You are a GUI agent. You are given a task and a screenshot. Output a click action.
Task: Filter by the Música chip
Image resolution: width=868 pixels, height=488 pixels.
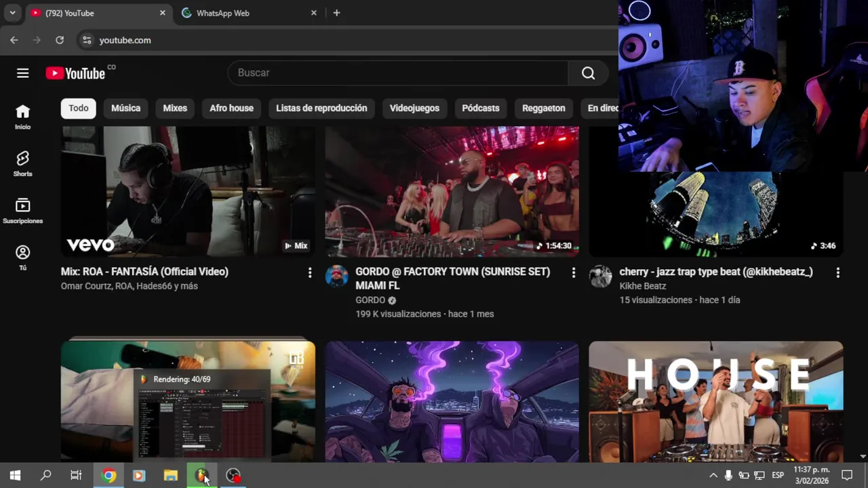[x=125, y=108]
